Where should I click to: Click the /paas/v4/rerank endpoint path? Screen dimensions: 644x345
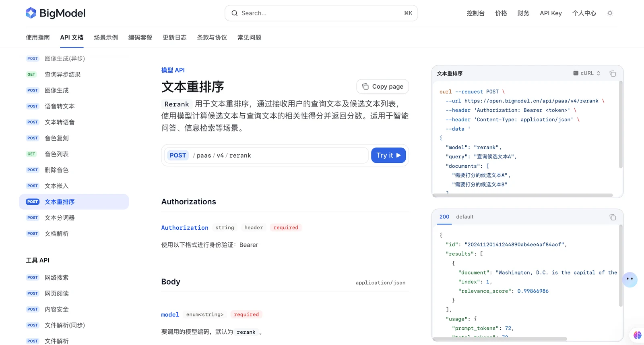[222, 156]
